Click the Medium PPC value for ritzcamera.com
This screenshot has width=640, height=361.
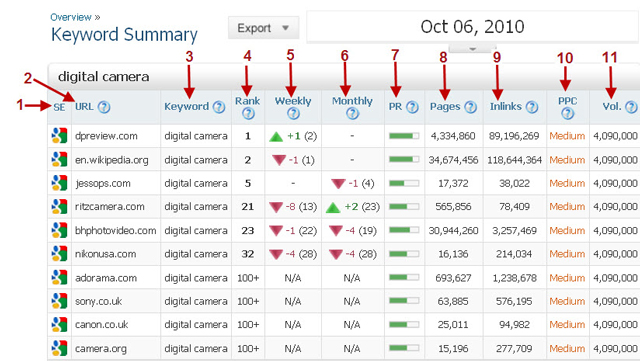(567, 207)
